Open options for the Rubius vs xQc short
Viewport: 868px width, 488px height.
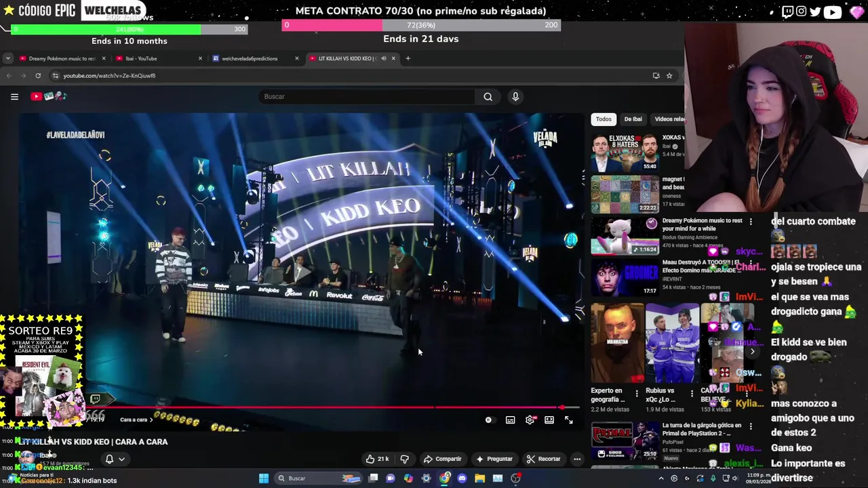click(x=692, y=393)
